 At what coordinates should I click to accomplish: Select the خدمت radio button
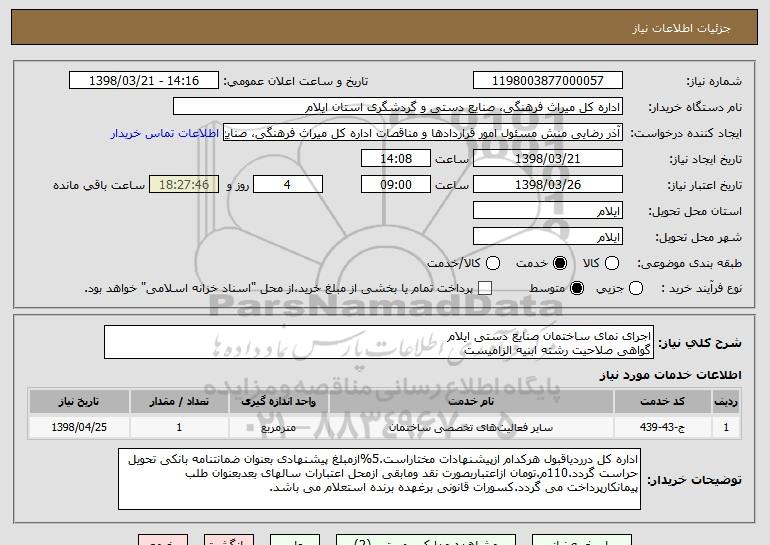coord(560,263)
